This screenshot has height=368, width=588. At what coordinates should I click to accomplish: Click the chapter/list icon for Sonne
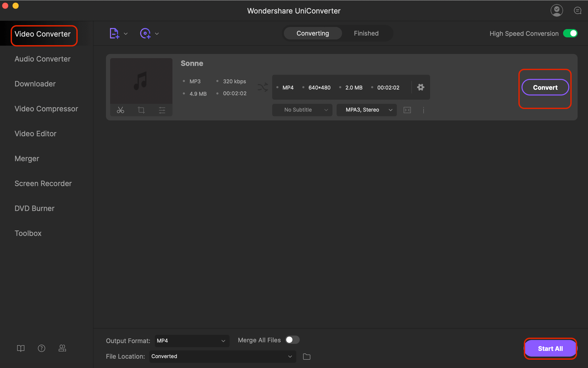click(161, 110)
